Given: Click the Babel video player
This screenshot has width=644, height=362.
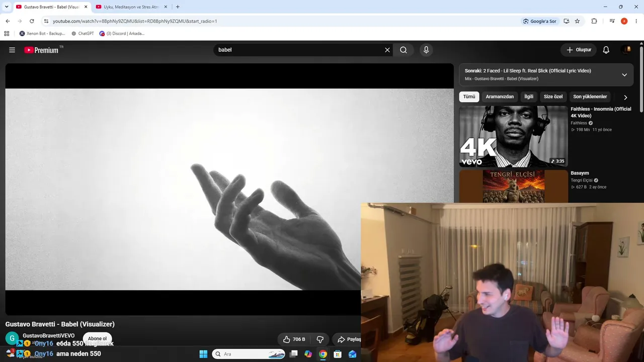Looking at the screenshot, I should pos(229,189).
